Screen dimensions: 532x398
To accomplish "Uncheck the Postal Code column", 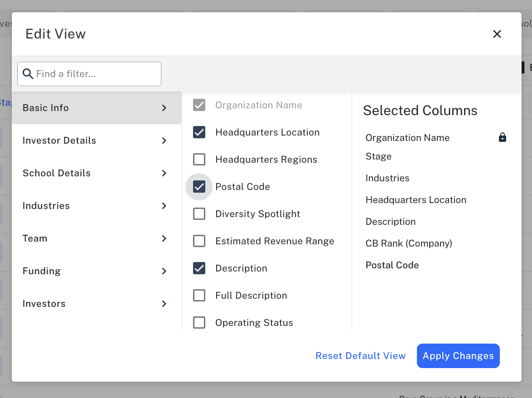I will coord(199,186).
